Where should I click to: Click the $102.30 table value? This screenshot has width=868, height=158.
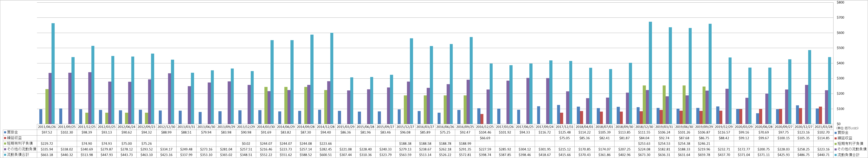pyautogui.click(x=67, y=132)
